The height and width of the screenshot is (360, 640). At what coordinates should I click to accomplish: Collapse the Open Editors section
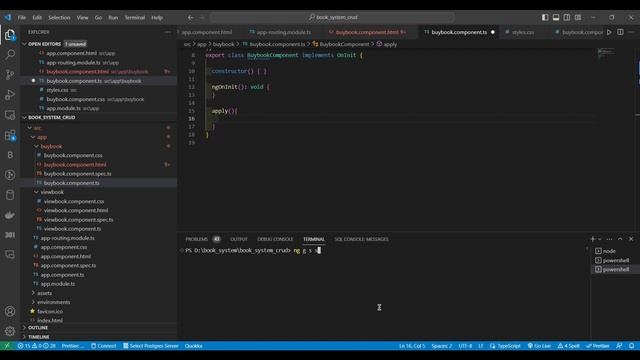[24, 44]
